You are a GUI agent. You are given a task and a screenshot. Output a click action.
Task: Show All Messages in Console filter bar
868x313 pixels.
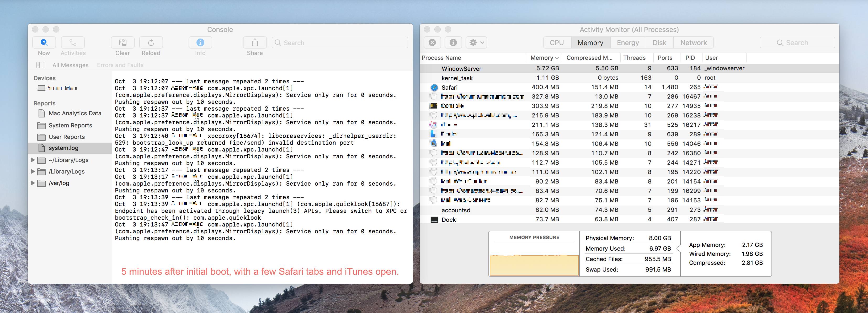click(x=70, y=65)
